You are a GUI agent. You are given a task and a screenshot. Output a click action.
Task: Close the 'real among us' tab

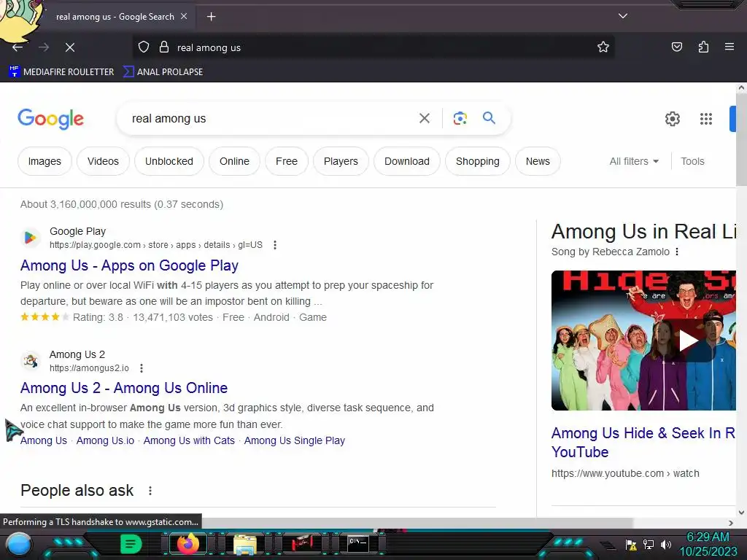184,16
